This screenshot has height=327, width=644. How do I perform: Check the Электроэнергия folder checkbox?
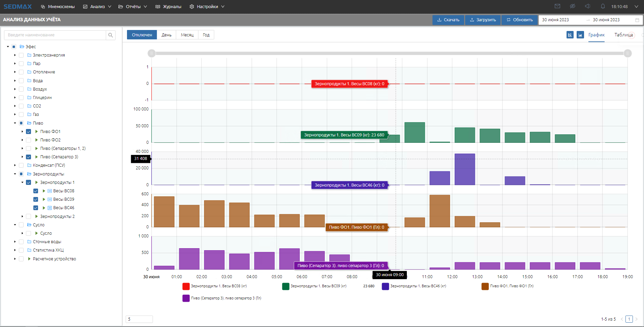pos(21,55)
